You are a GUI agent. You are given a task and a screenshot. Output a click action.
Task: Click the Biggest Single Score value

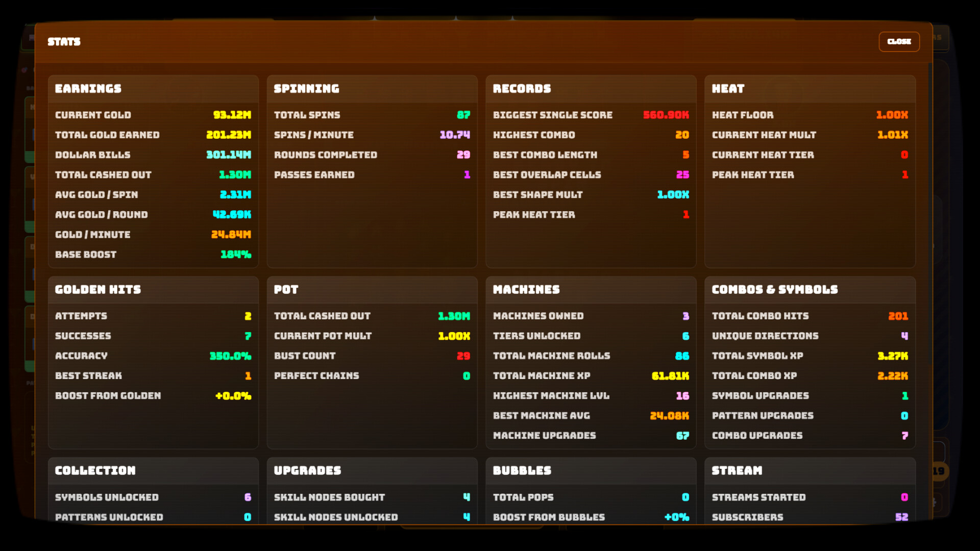(666, 115)
